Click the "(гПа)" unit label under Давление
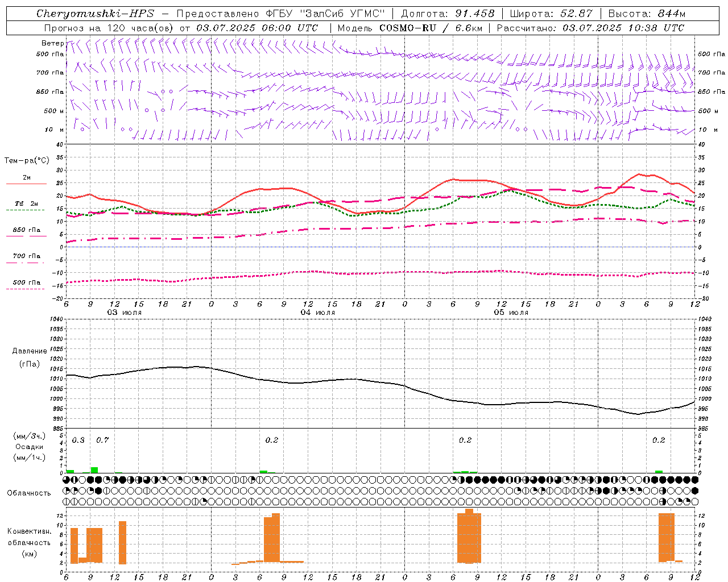Image resolution: width=728 pixels, height=582 pixels. 29,364
